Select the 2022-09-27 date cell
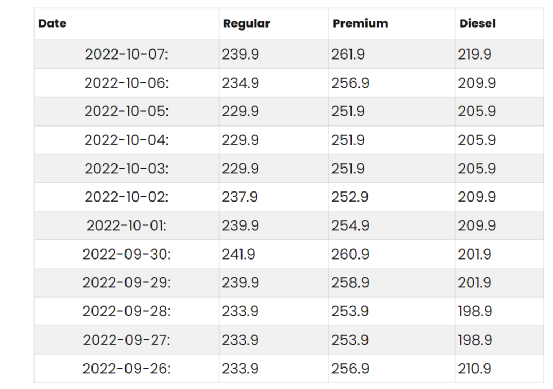The height and width of the screenshot is (389, 553). coord(127,340)
